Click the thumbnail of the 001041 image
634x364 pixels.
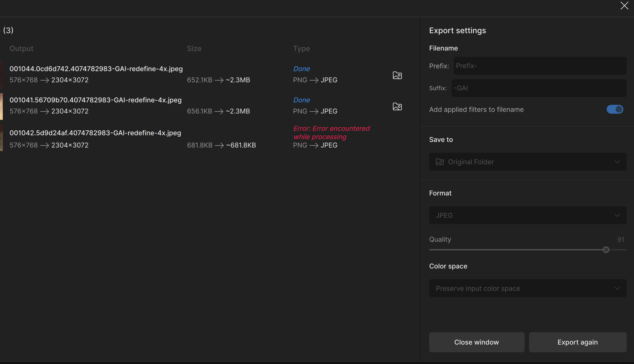(x=1, y=106)
